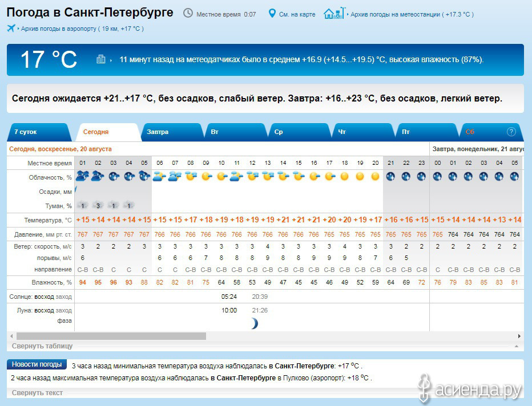Screen dimensions: 532x406
Task: Click the horizontal scrollbar thumb
Action: click(x=111, y=336)
